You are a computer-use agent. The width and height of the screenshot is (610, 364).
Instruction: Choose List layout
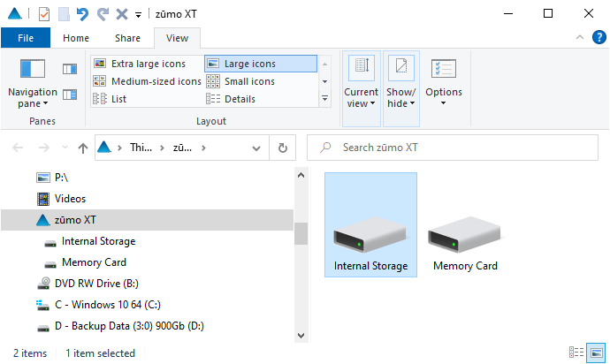coord(147,99)
